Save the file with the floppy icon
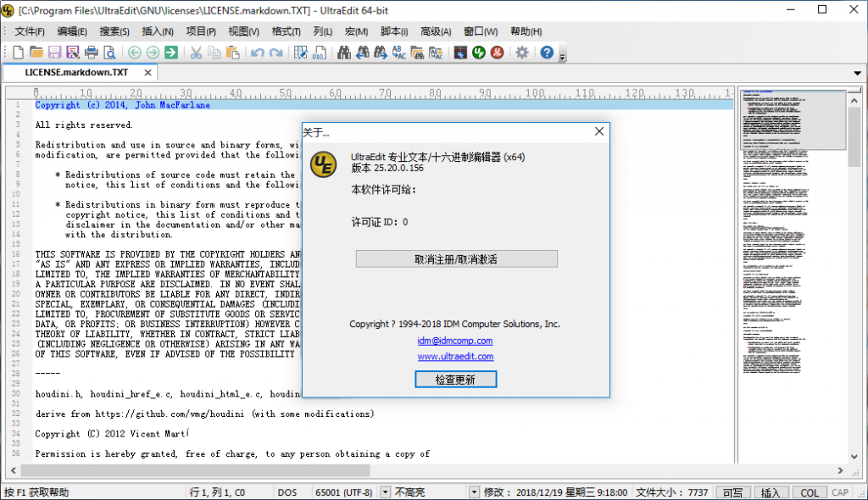 (54, 53)
